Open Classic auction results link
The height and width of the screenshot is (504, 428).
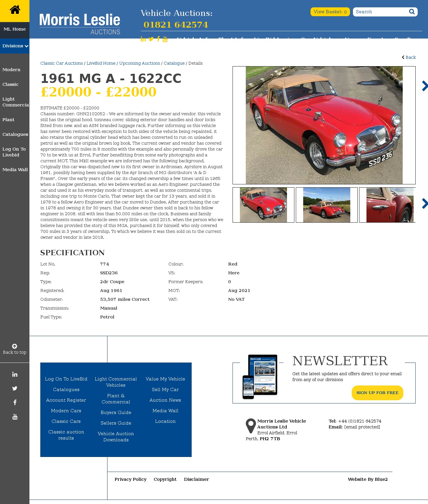66,435
